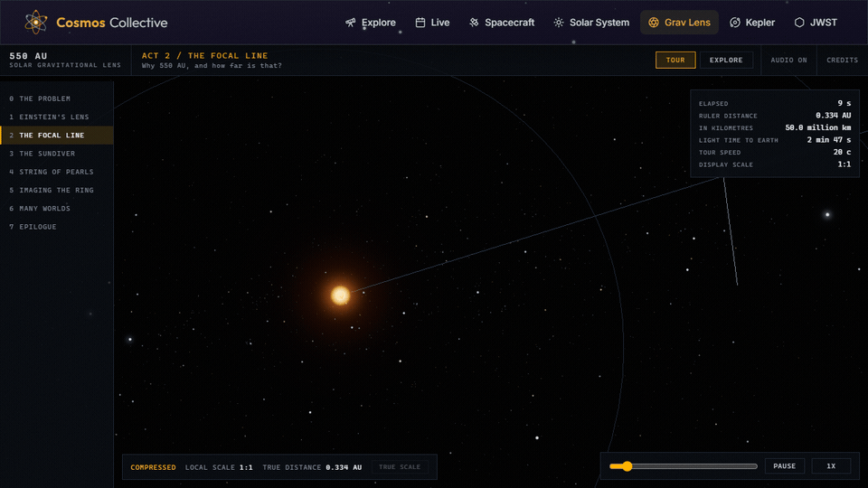Viewport: 868px width, 488px height.
Task: Jump to chapter 1 Einstein's Lens
Action: pyautogui.click(x=57, y=117)
